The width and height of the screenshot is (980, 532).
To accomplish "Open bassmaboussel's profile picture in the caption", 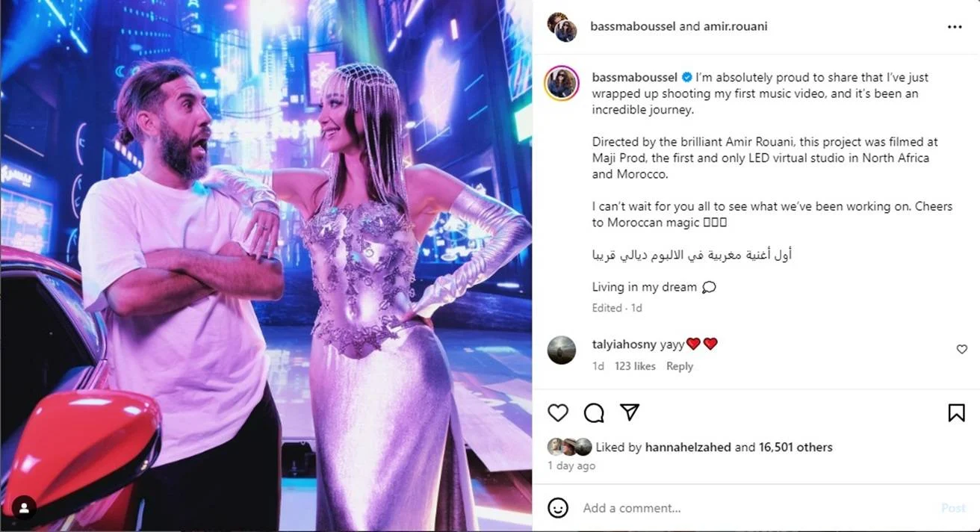I will pyautogui.click(x=562, y=84).
